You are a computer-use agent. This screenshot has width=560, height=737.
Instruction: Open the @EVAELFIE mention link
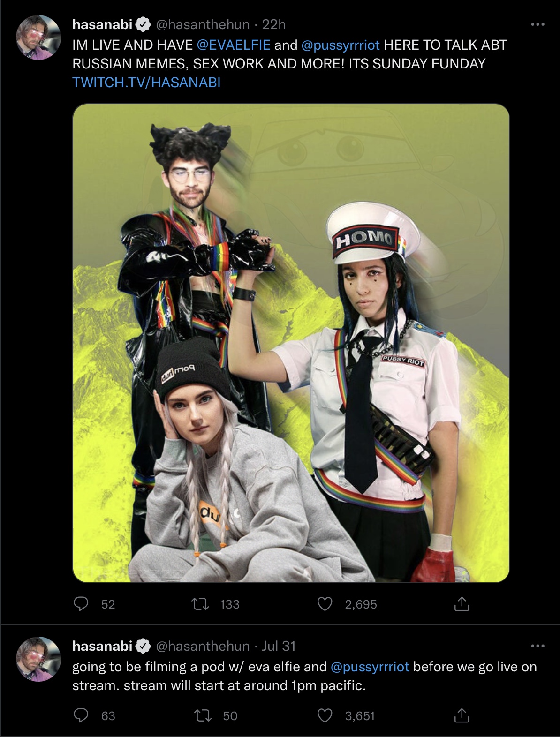click(x=234, y=45)
